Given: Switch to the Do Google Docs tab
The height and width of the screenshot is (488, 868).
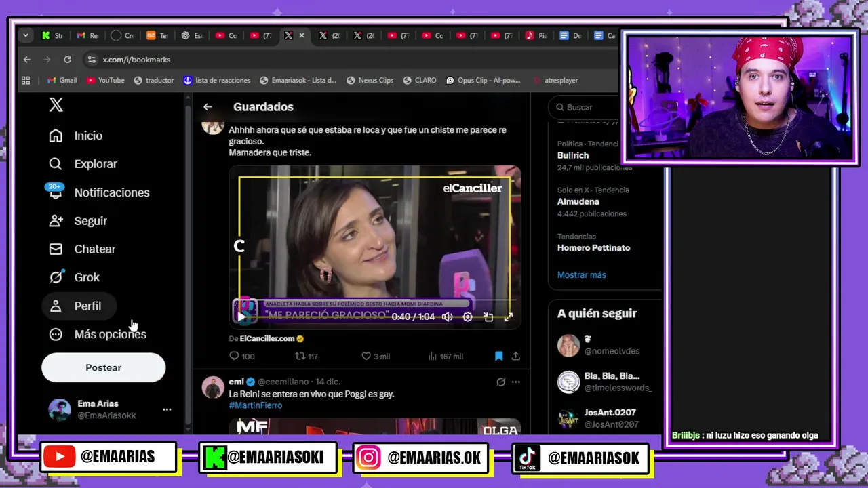Looking at the screenshot, I should (x=570, y=35).
